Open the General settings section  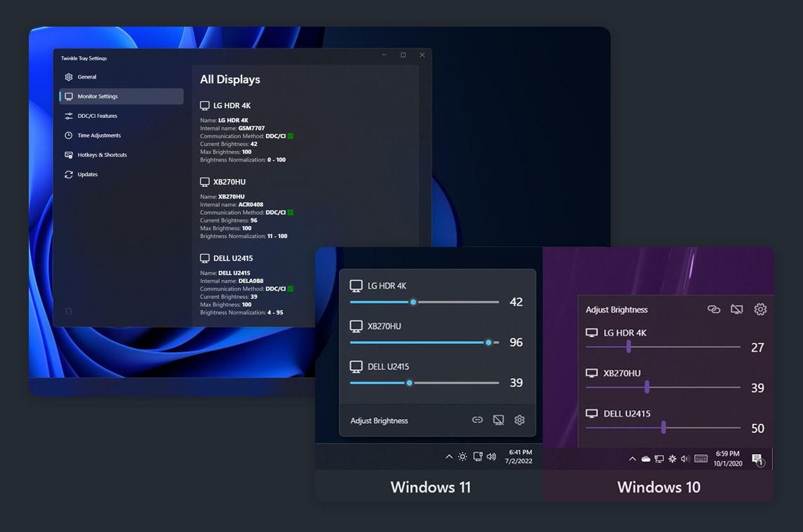point(121,77)
